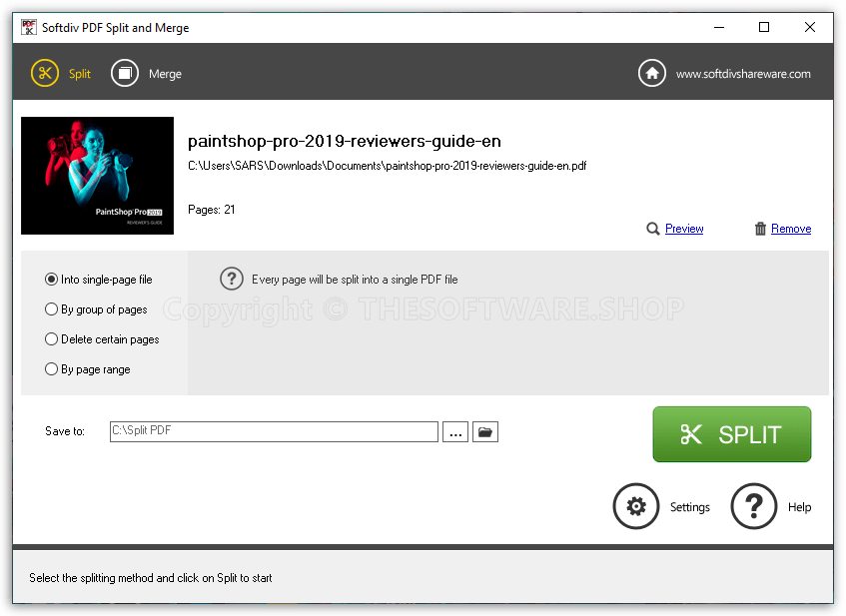Switch to the Split tab label
Image resolution: width=846 pixels, height=616 pixels.
click(x=79, y=74)
